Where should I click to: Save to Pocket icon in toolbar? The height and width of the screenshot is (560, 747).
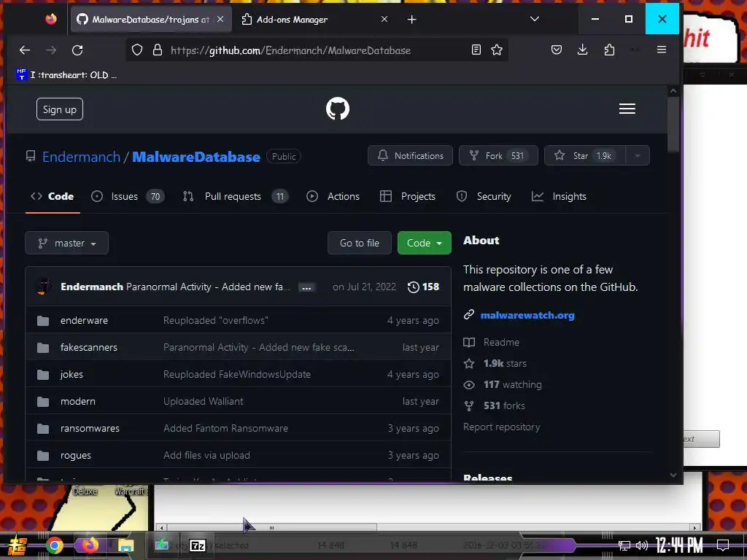tap(557, 50)
